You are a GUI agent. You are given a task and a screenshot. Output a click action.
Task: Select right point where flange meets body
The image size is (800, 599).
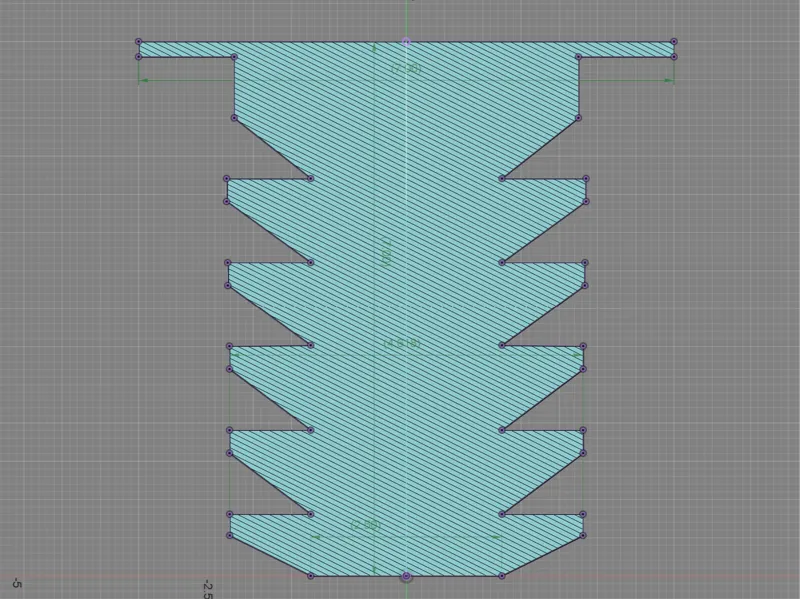pyautogui.click(x=578, y=57)
